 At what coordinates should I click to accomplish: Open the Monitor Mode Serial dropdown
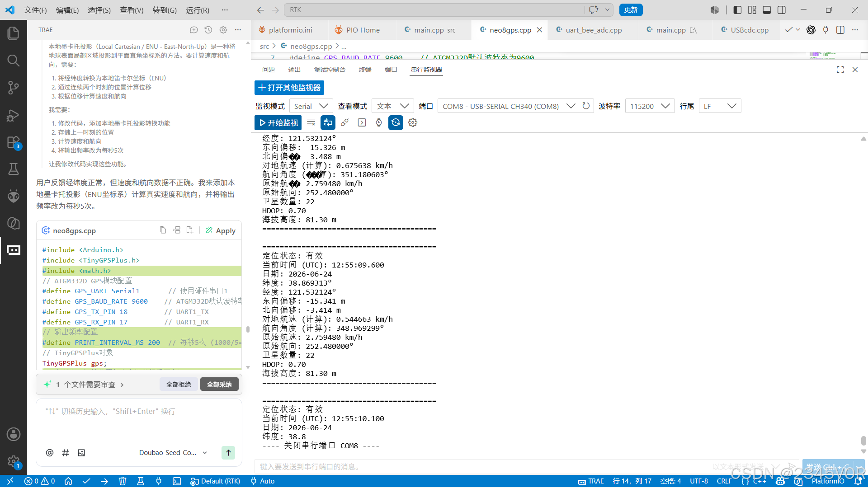pos(311,106)
